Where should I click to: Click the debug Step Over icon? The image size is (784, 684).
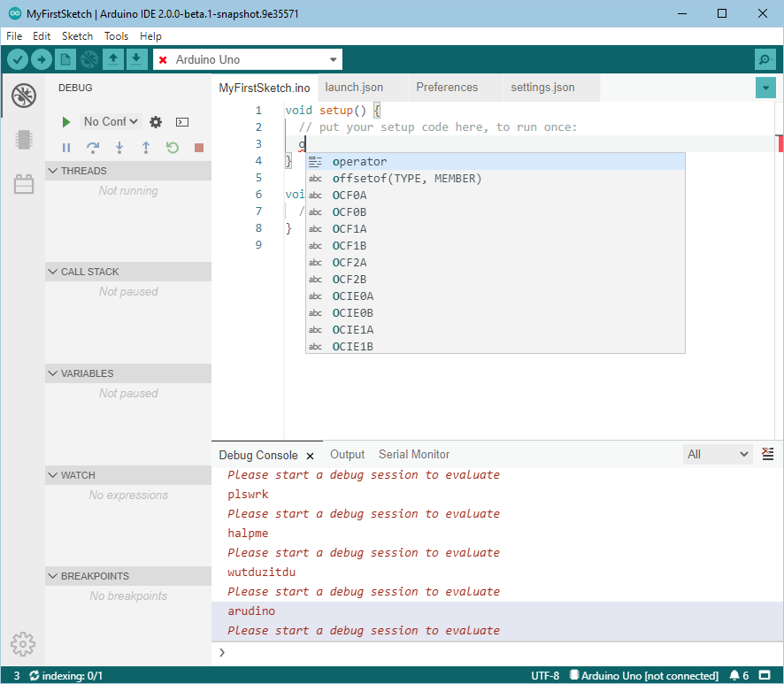click(x=93, y=148)
